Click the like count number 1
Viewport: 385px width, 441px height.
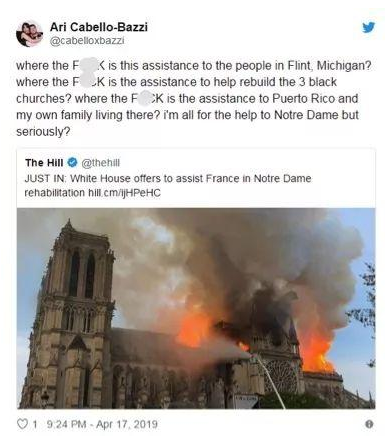tap(34, 424)
